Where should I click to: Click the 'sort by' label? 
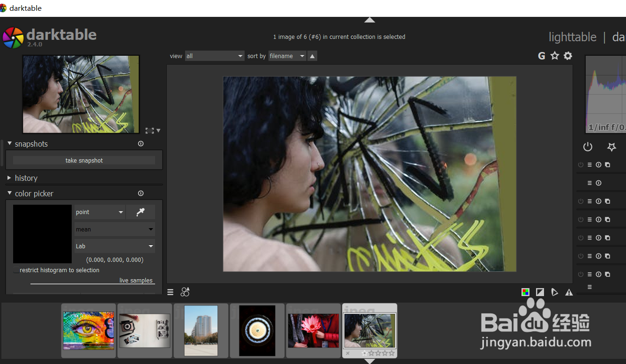(256, 56)
